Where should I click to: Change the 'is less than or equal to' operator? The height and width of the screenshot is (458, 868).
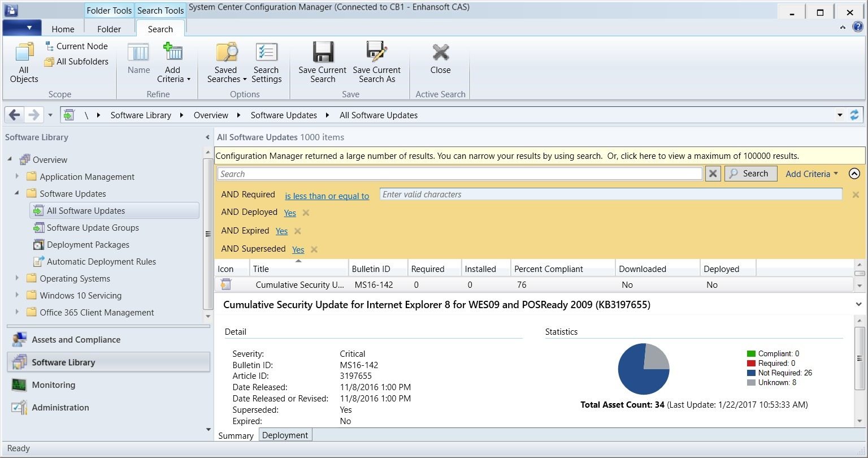pos(327,196)
